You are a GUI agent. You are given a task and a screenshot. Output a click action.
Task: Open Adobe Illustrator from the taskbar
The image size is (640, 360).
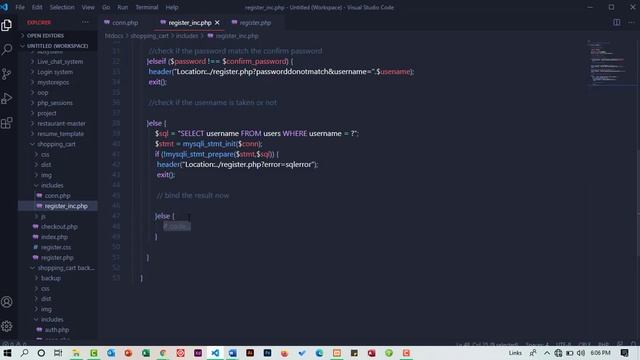point(250,353)
